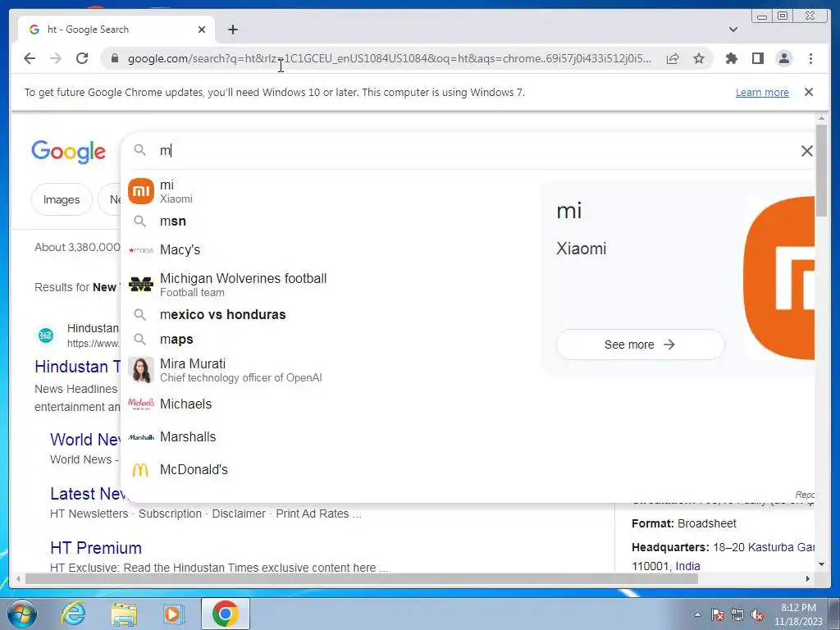Screen dimensions: 840x630
Task: Click the 'Michigan Wolverines football' text
Action: click(x=243, y=279)
